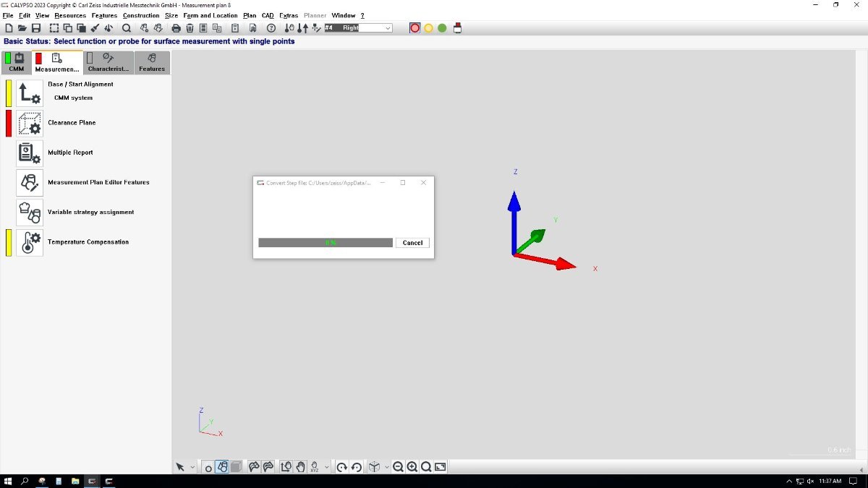Image resolution: width=868 pixels, height=488 pixels.
Task: Expand the XYZ tool dropdown arrow
Action: click(x=326, y=467)
